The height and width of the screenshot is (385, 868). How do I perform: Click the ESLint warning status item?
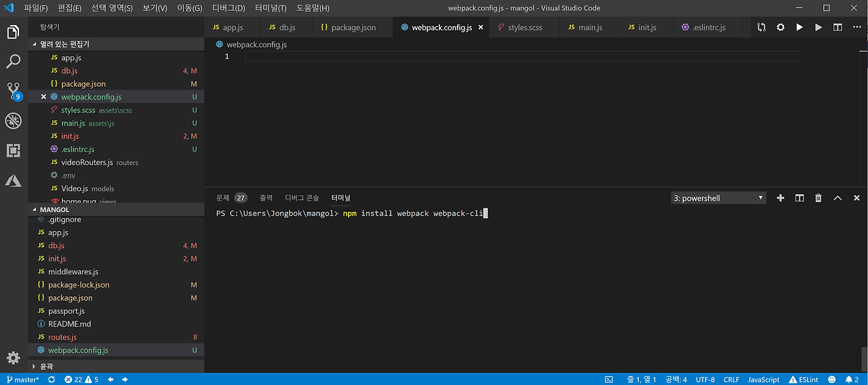click(x=804, y=380)
